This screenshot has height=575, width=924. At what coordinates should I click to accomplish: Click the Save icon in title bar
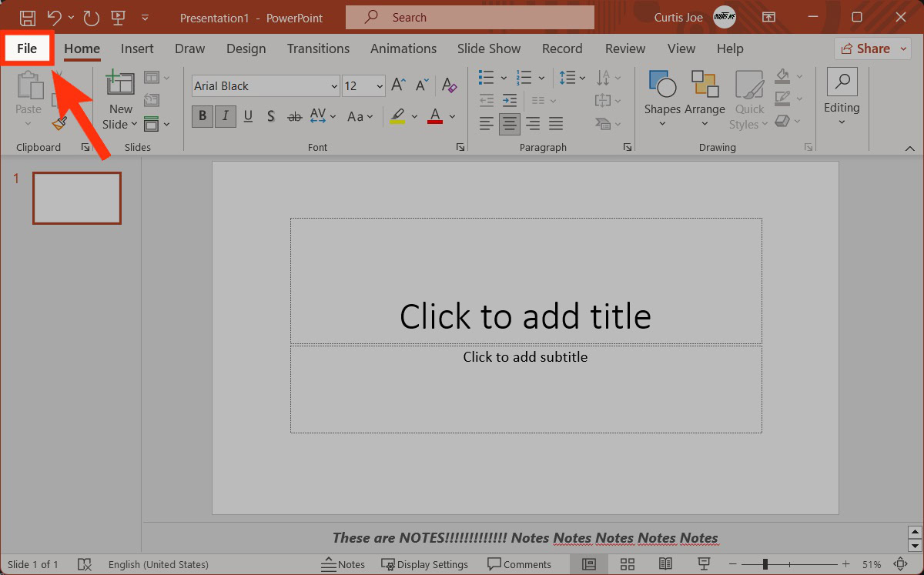click(x=27, y=17)
